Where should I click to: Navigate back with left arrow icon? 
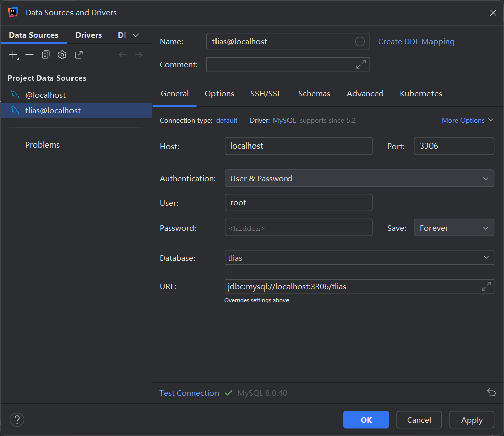tap(123, 55)
